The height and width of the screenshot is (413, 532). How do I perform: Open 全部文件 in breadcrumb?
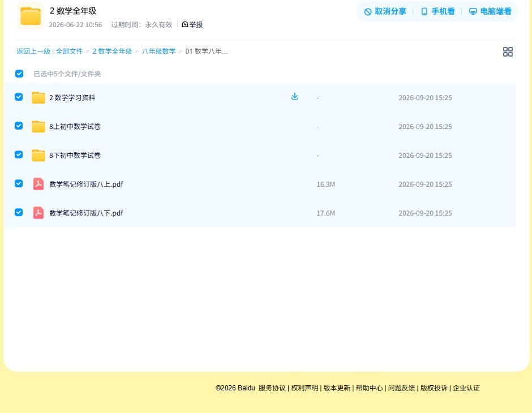pos(69,51)
